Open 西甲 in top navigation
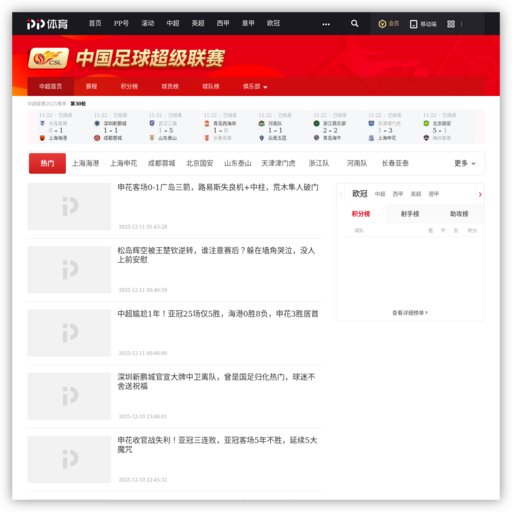The height and width of the screenshot is (512, 512). coord(223,23)
